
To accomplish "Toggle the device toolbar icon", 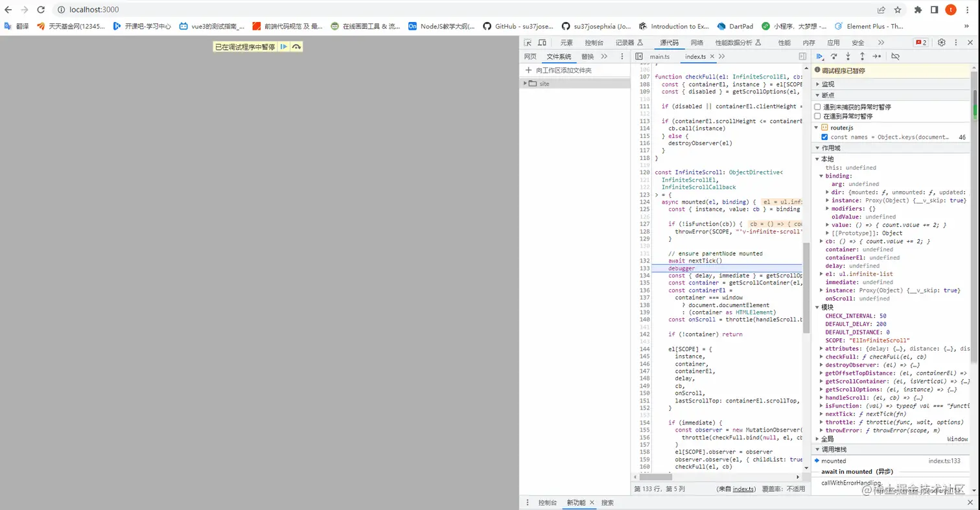I will (543, 43).
